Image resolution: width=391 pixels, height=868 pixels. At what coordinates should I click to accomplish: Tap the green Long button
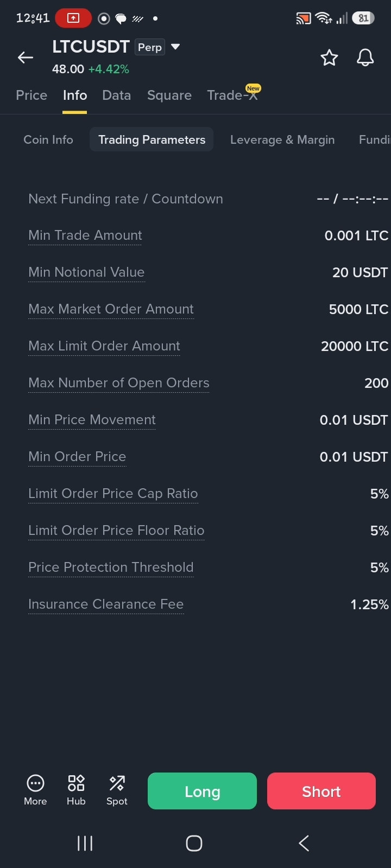[x=202, y=791]
